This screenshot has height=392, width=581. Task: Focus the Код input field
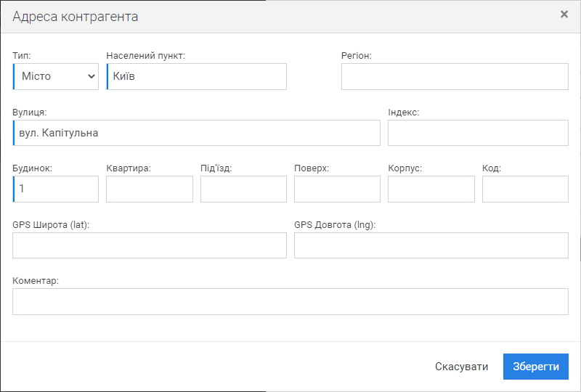pos(525,189)
